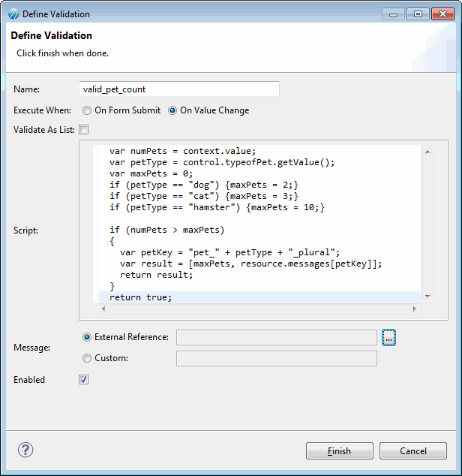Maximize the Define Validation dialog window
Image resolution: width=462 pixels, height=476 pixels.
pos(418,14)
